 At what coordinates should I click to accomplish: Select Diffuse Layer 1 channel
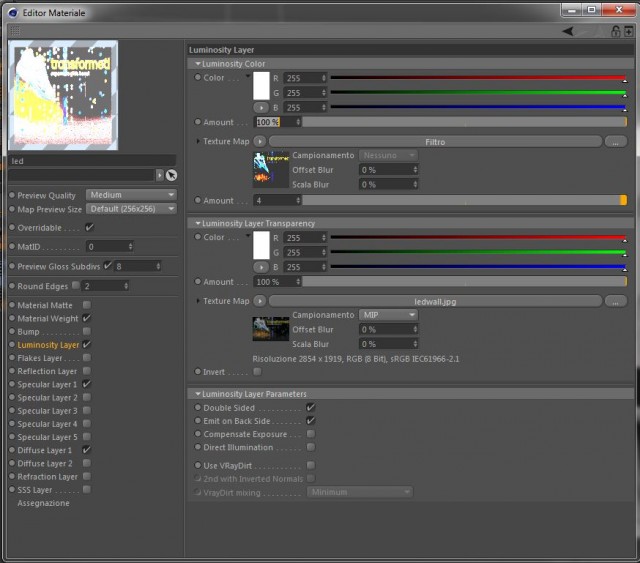tap(44, 450)
